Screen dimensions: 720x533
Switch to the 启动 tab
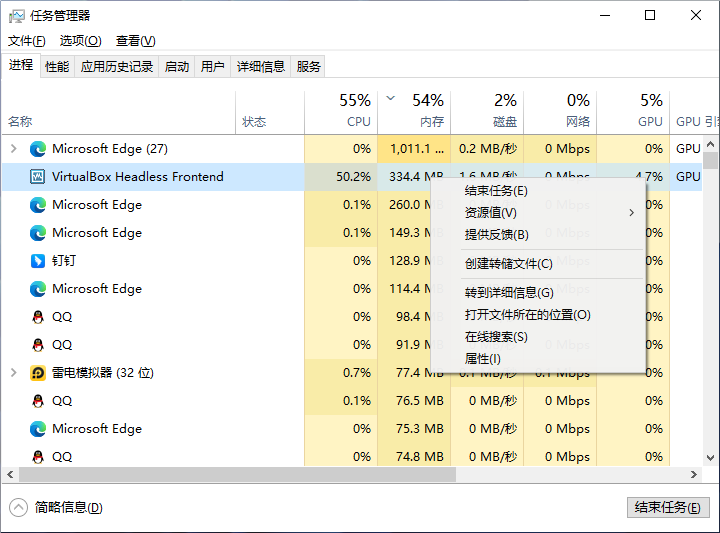177,67
